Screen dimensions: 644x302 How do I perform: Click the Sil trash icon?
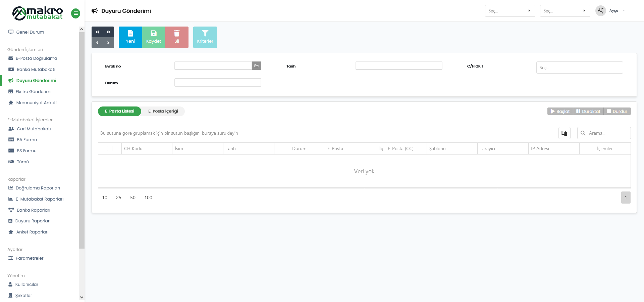(x=177, y=34)
